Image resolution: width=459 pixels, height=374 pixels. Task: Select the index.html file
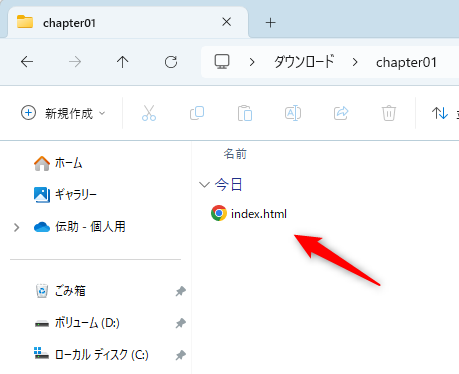249,213
